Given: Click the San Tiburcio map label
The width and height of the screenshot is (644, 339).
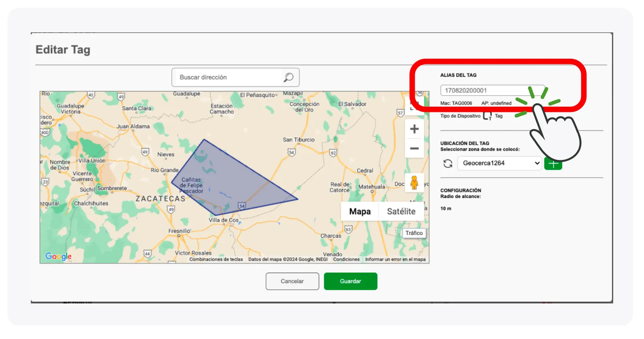Looking at the screenshot, I should [299, 140].
